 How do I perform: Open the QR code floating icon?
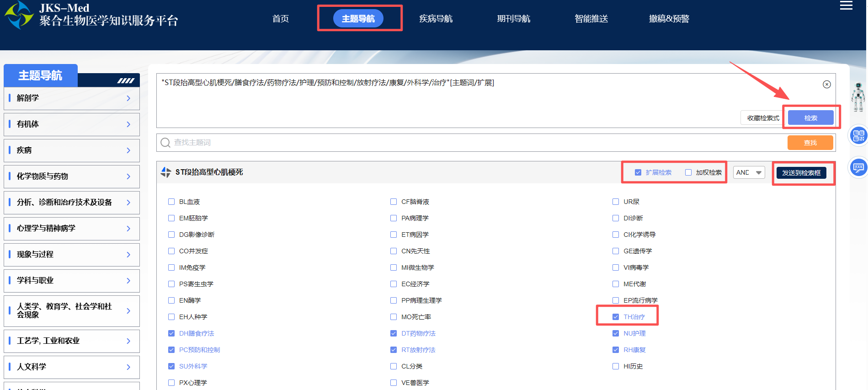[858, 136]
